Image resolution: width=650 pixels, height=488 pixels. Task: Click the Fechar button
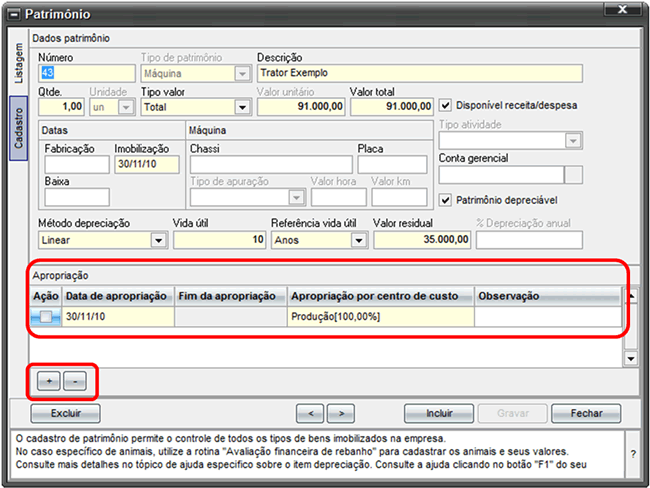tap(586, 413)
